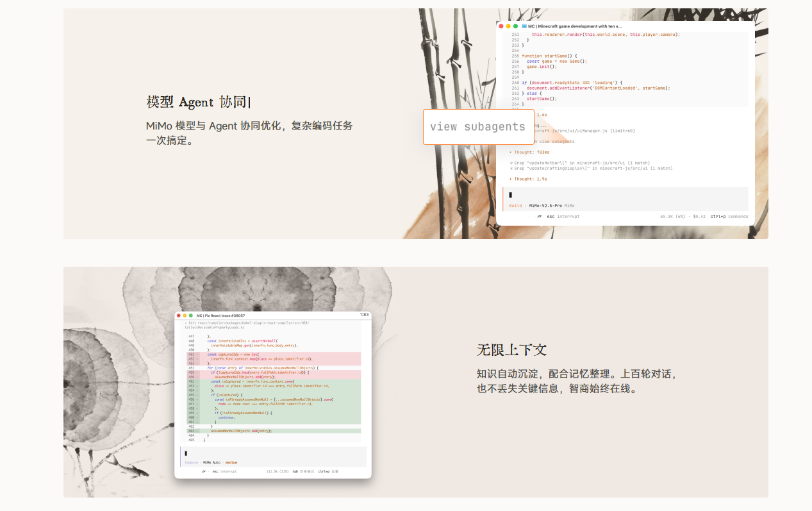Click the 'function startGame() {' code line
812x511 pixels.
[549, 56]
